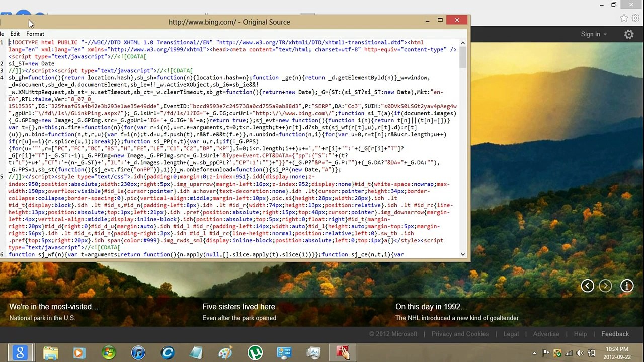Click the scroll-down arrow of the source viewer
The height and width of the screenshot is (362, 644).
[463, 254]
